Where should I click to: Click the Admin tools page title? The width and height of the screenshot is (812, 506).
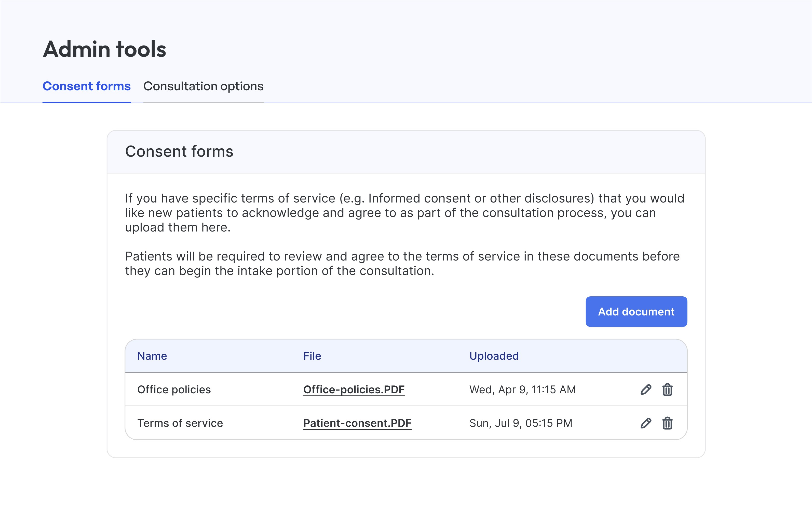(x=104, y=49)
